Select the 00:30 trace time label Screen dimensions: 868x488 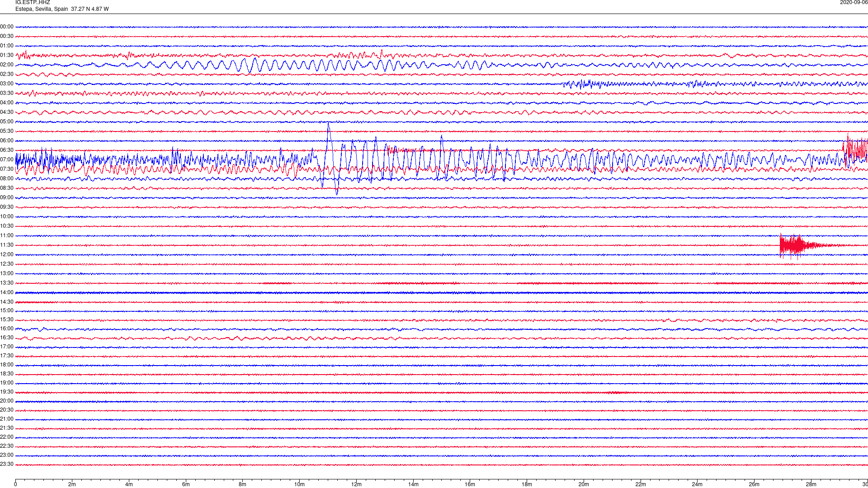tap(7, 37)
